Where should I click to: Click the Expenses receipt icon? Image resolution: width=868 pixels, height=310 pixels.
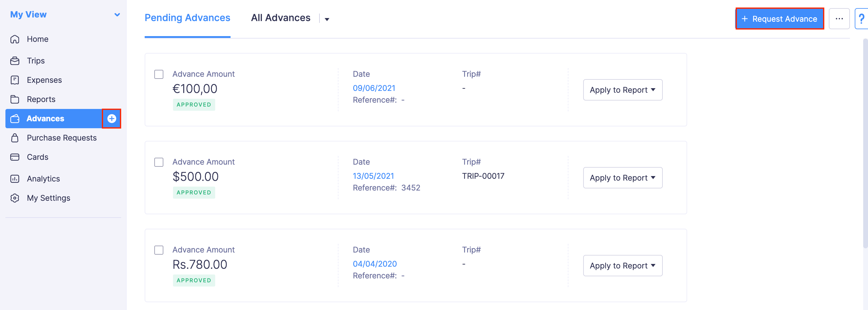pos(15,80)
